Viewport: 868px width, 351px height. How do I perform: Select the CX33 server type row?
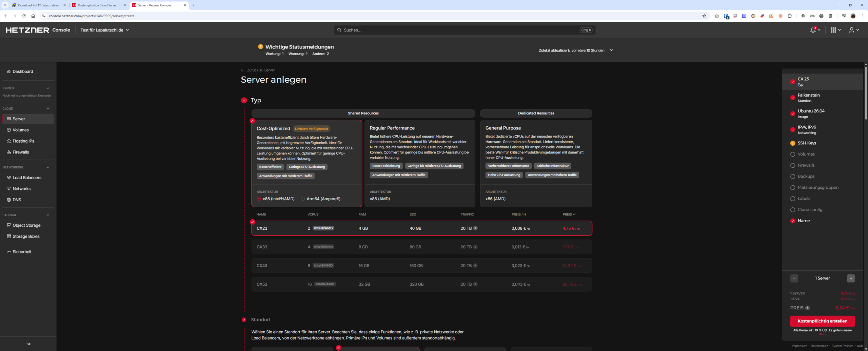pos(422,247)
